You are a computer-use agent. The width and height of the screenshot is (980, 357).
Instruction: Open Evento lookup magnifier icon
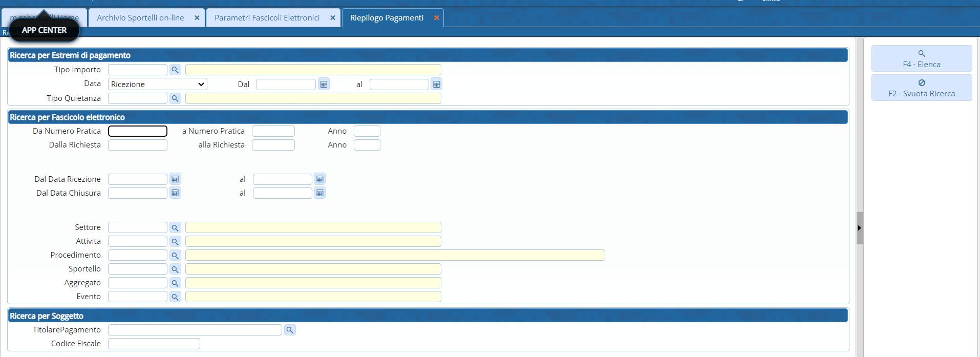pos(175,297)
